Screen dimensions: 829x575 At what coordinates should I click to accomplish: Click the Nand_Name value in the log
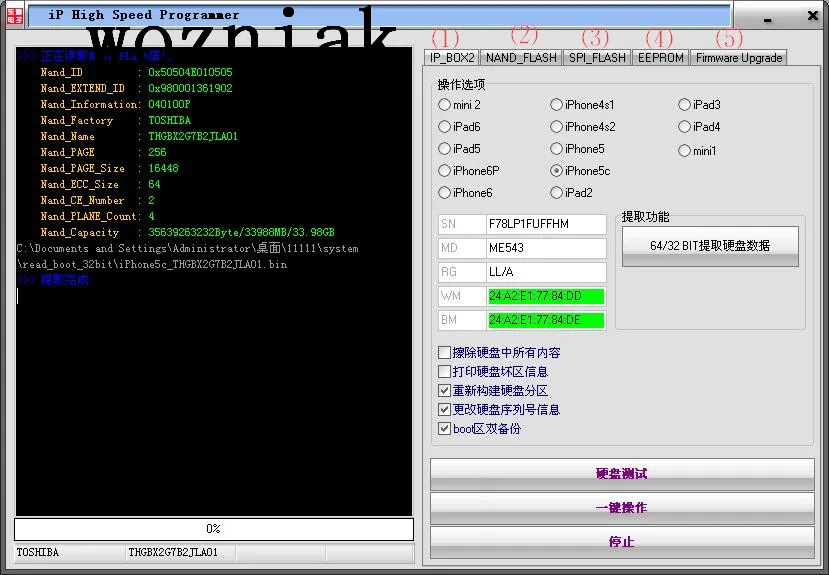click(x=193, y=136)
